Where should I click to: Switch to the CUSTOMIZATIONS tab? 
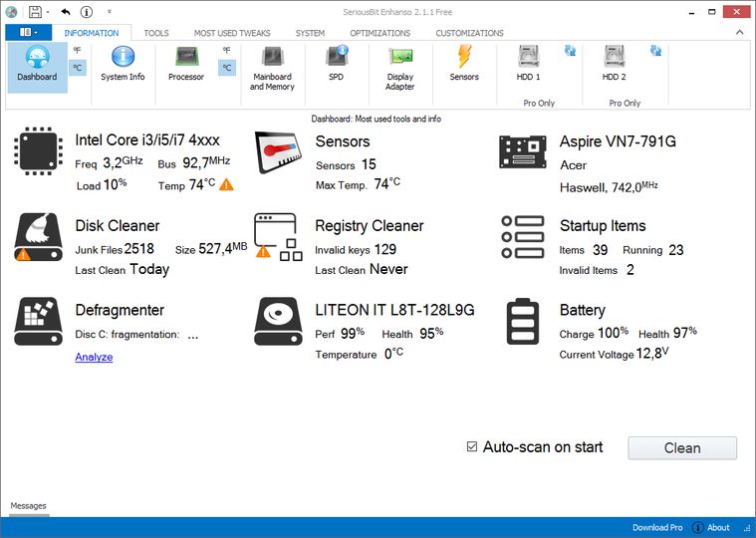469,33
